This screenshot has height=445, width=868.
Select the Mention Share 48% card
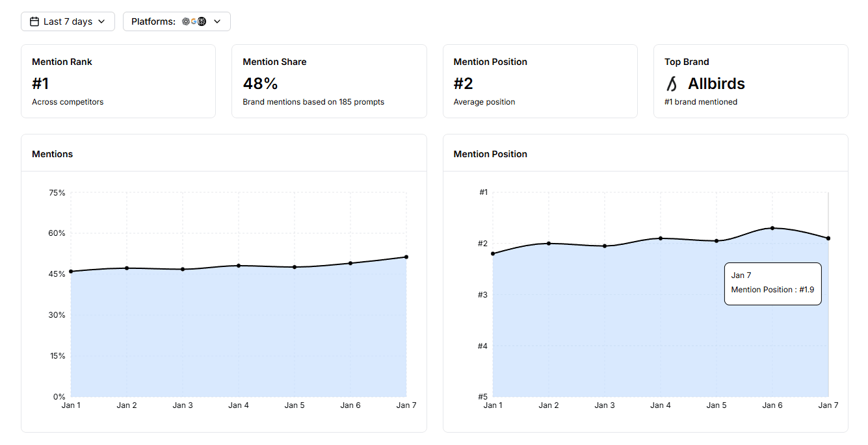point(329,81)
